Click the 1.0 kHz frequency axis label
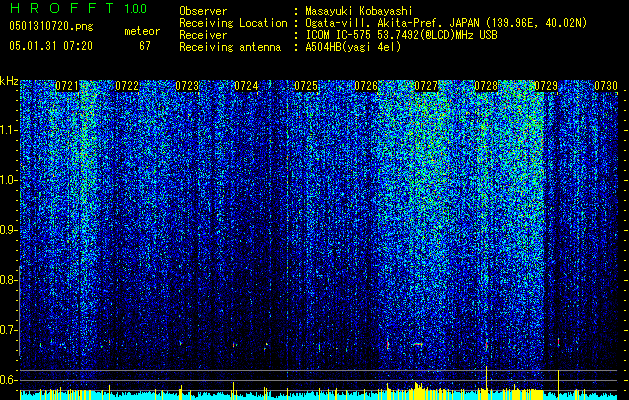The image size is (629, 400). (x=9, y=181)
